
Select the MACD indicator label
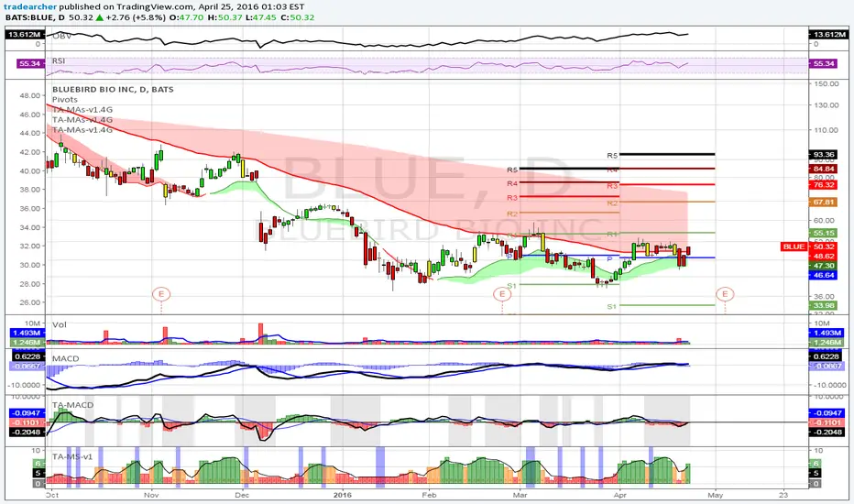65,358
